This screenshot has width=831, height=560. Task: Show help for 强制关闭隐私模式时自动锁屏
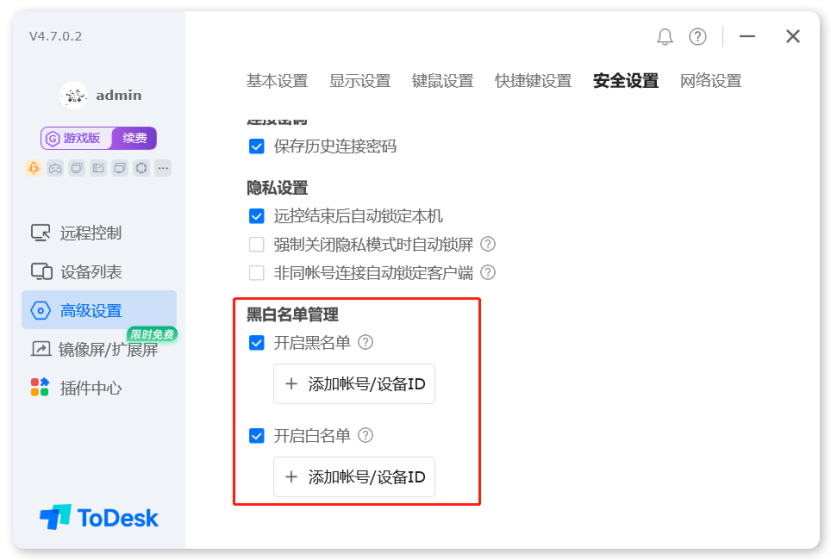pyautogui.click(x=488, y=244)
